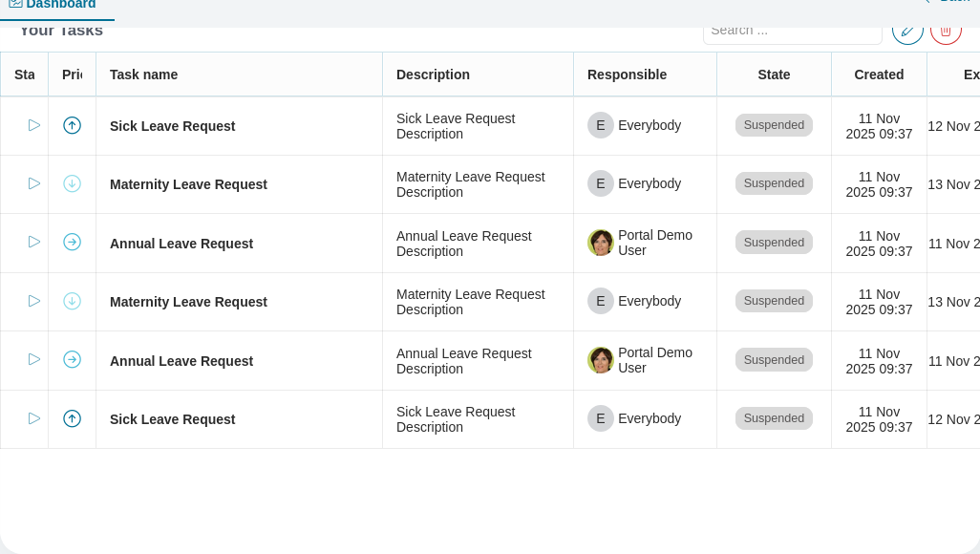The width and height of the screenshot is (980, 554).
Task: Click the high priority arrow on Sick Leave Request
Action: click(x=72, y=125)
